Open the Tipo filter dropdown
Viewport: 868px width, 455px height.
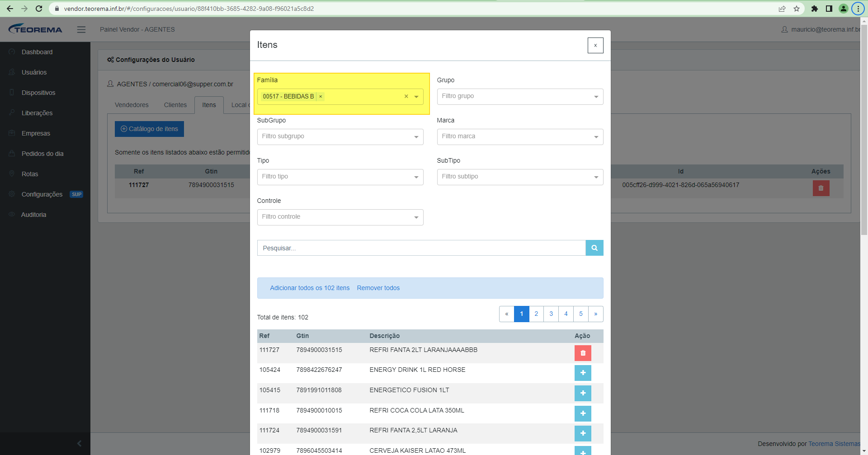point(340,177)
